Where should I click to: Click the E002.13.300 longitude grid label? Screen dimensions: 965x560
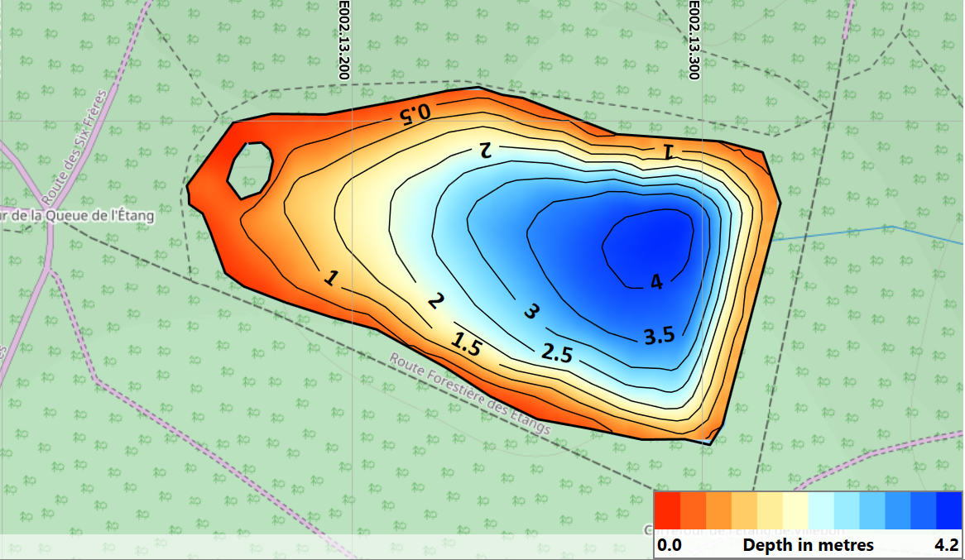pos(694,40)
